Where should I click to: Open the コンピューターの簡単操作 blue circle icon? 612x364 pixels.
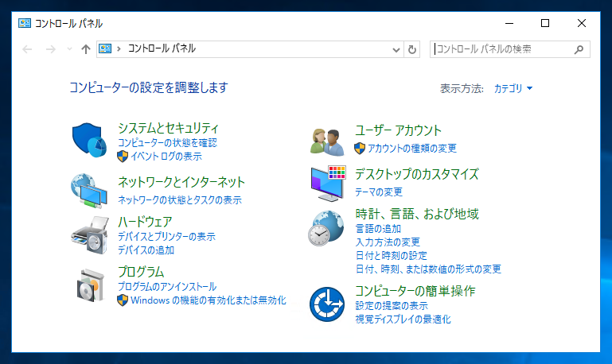coord(327,304)
